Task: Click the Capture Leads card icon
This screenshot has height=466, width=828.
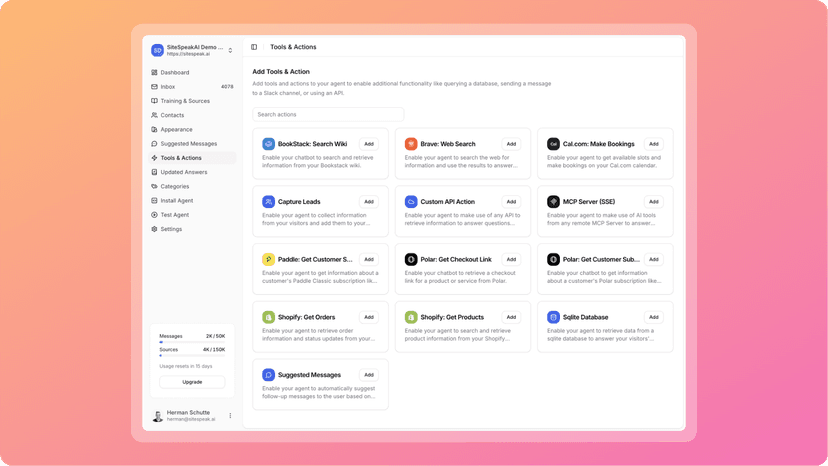Action: (268, 202)
